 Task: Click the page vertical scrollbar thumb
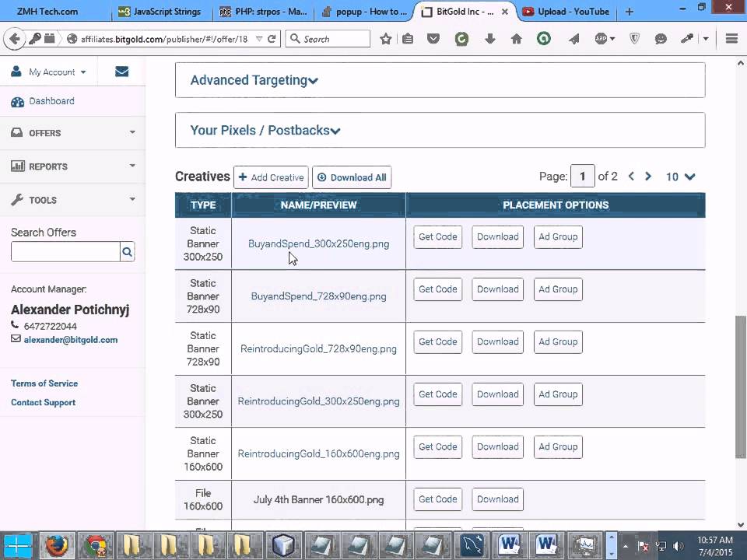740,387
